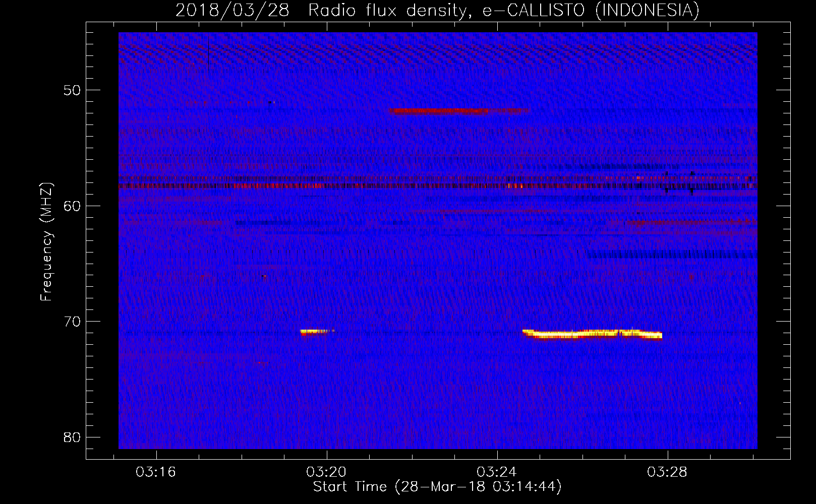This screenshot has width=816, height=504.
Task: Click the 60 MHz frequency tick label
Action: click(x=72, y=206)
